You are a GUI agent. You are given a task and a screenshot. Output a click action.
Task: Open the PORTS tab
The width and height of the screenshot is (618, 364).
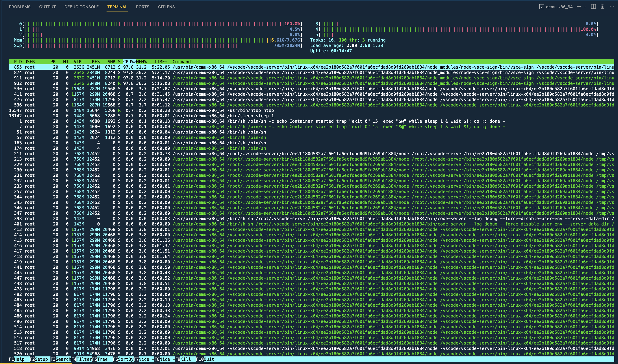point(143,7)
